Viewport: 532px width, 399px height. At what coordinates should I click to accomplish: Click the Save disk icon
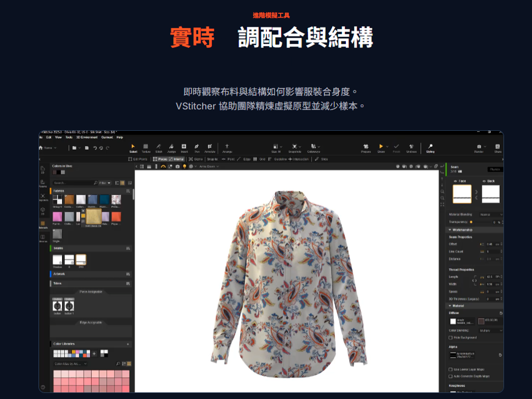87,148
